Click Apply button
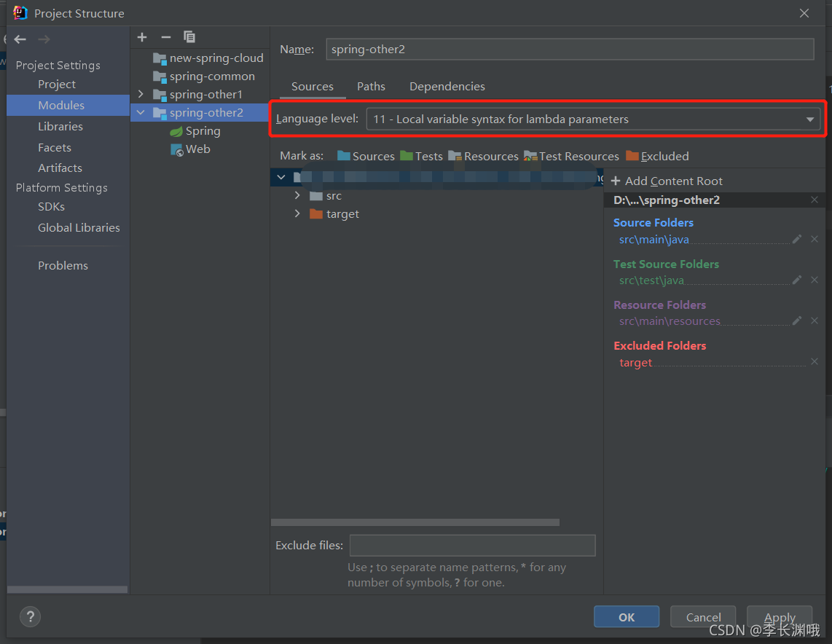This screenshot has width=832, height=644. (780, 617)
